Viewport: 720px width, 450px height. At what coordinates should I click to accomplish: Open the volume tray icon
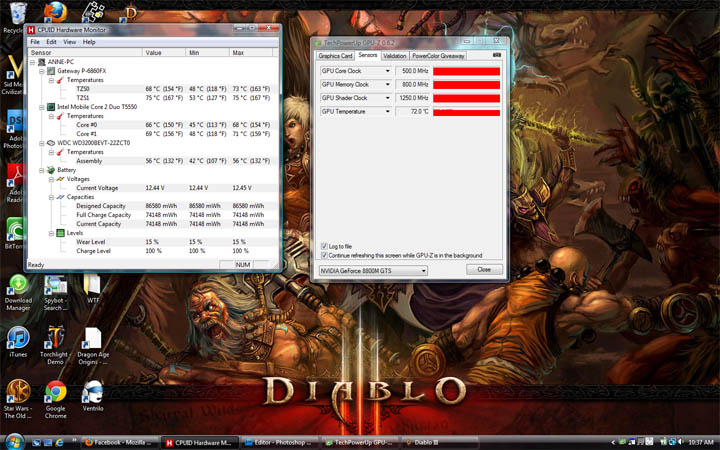click(680, 442)
